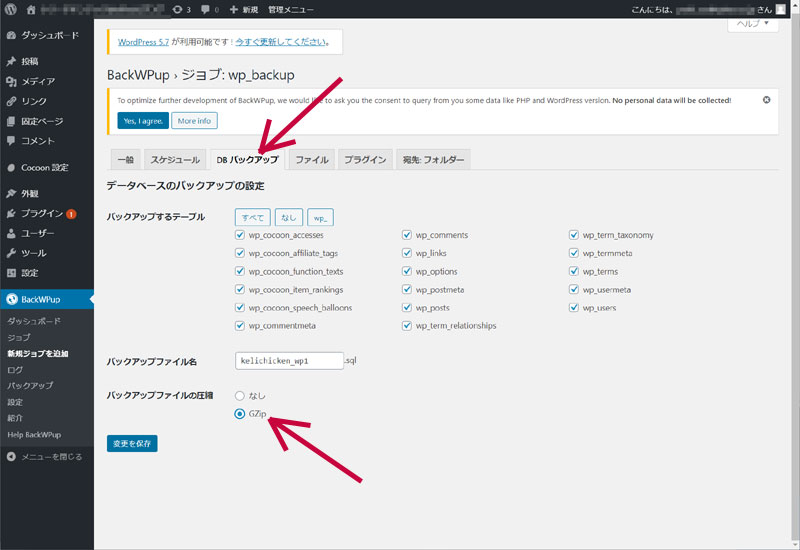
Task: Toggle wp_term_taxonomy checkbox
Action: 574,235
